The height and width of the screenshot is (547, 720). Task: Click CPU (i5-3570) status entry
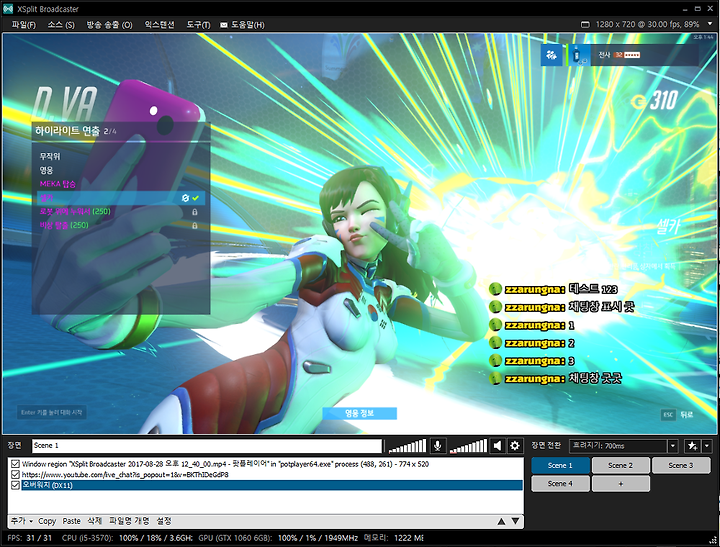(127, 538)
